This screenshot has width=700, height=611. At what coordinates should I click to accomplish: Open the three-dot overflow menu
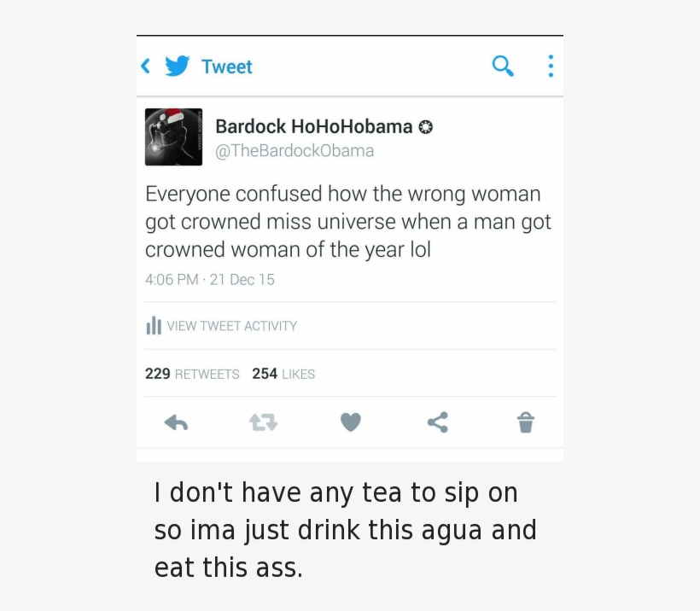point(551,66)
